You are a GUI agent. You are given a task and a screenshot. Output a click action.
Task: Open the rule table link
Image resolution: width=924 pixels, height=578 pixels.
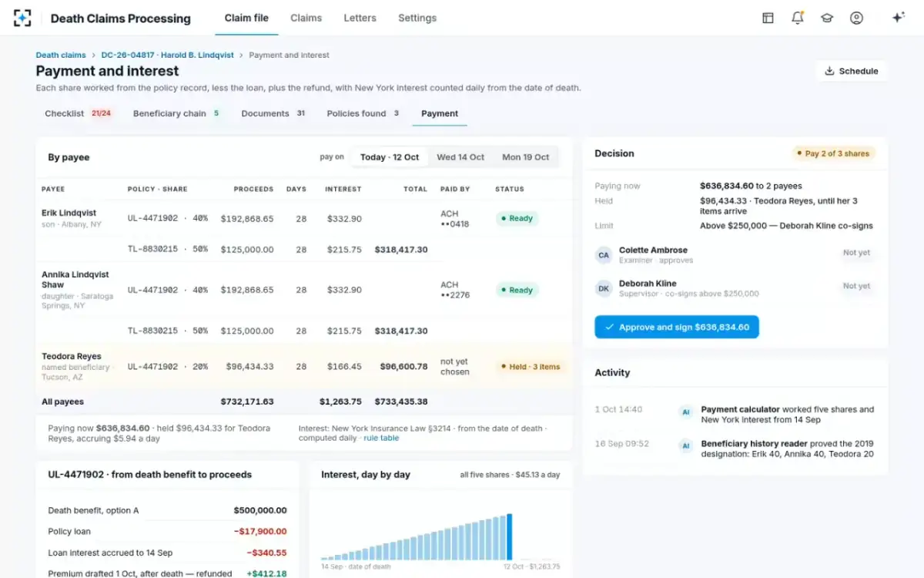pos(381,438)
